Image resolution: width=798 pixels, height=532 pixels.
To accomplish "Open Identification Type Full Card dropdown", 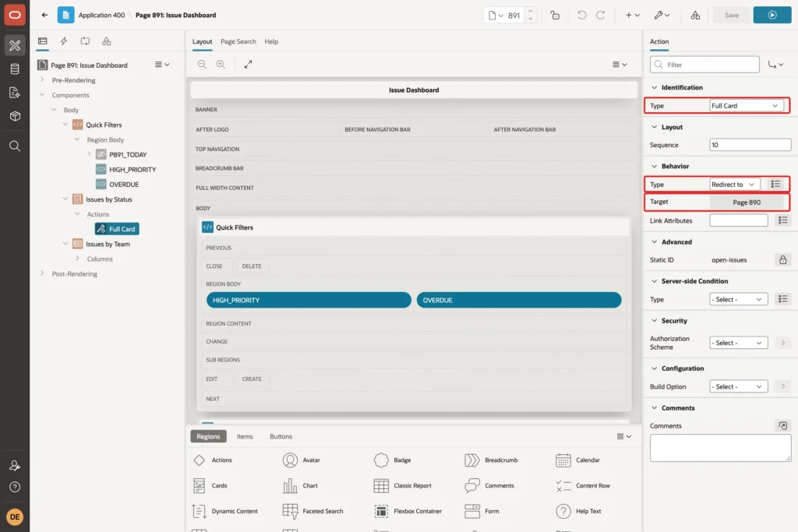I will coord(745,106).
